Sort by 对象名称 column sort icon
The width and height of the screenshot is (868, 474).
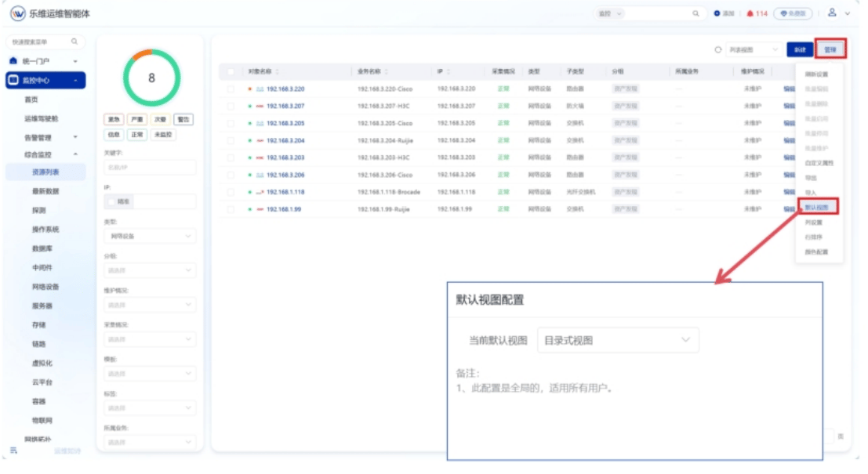tap(277, 72)
